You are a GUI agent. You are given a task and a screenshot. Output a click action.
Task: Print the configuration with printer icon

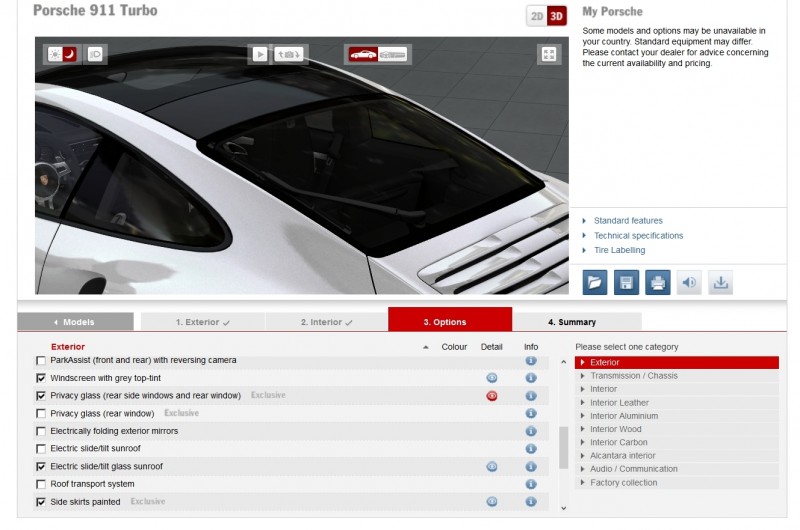(658, 282)
